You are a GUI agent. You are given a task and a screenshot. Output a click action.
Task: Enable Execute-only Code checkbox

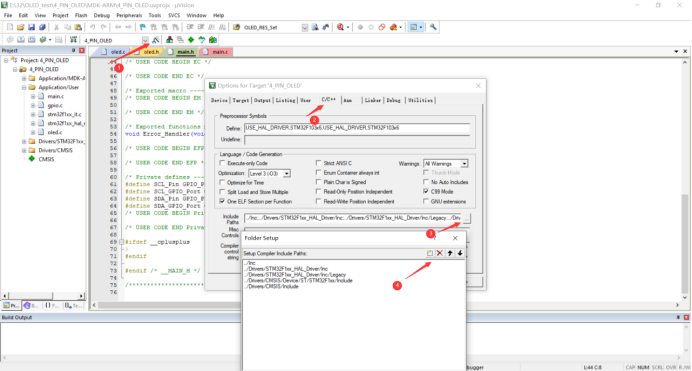click(222, 163)
